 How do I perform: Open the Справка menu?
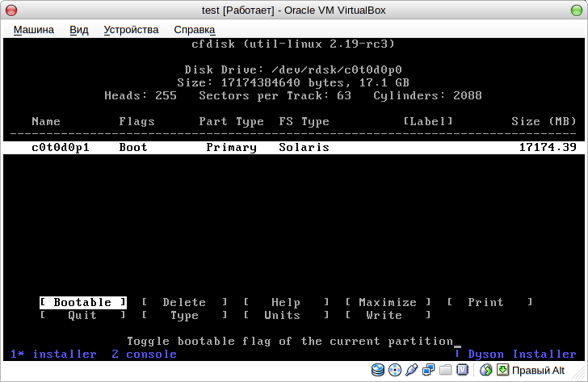194,30
